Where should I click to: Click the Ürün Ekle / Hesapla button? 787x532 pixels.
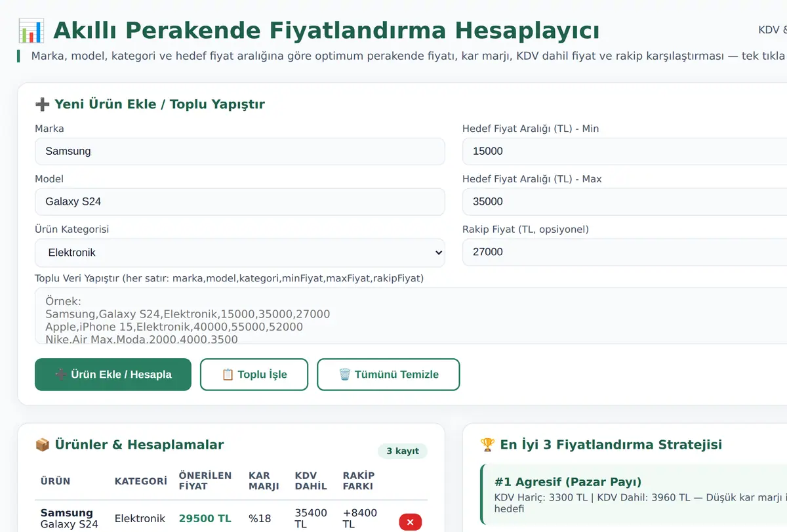point(113,375)
